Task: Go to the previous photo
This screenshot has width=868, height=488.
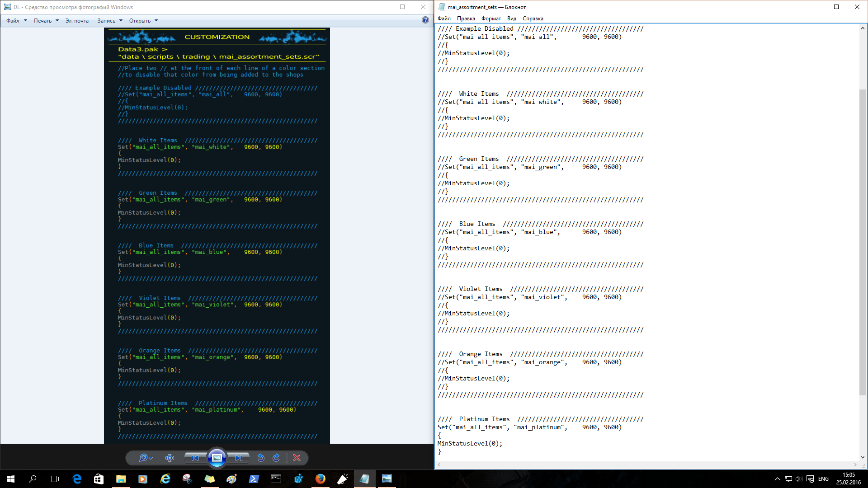Action: click(195, 458)
